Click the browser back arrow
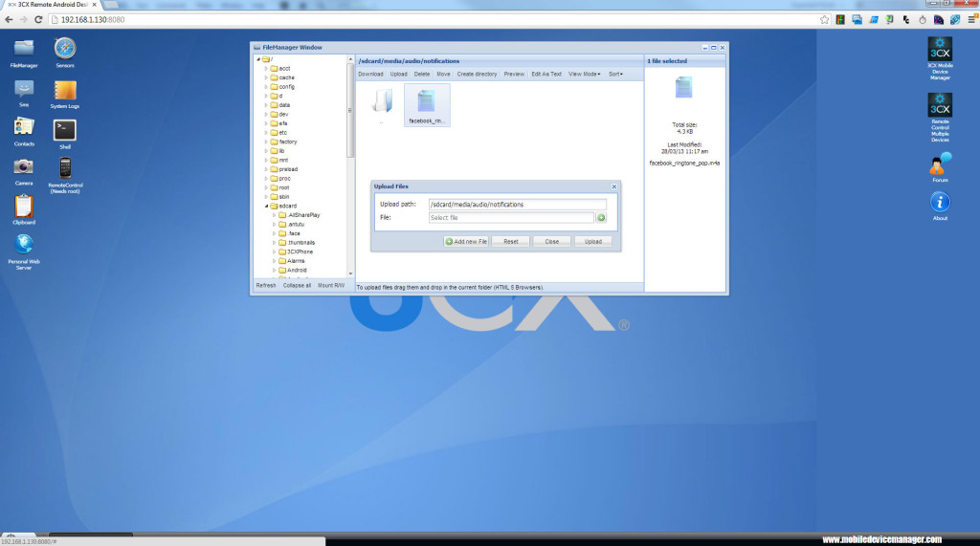 pos(9,19)
